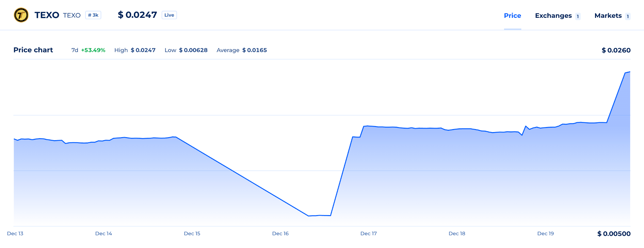Click the Dec 13 date label
The width and height of the screenshot is (644, 248).
coord(15,234)
